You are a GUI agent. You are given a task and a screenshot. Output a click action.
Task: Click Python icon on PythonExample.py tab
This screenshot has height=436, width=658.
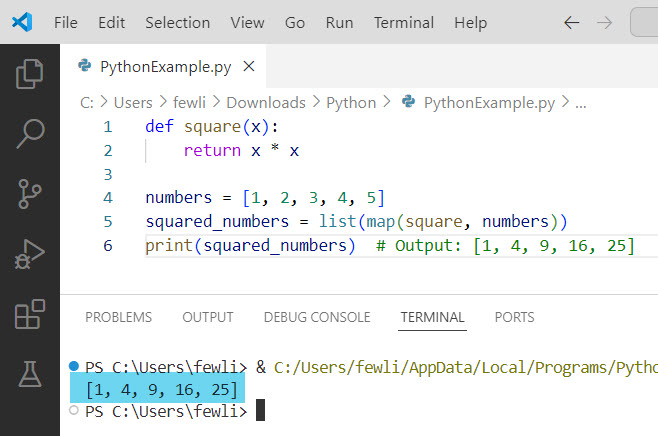(x=85, y=65)
